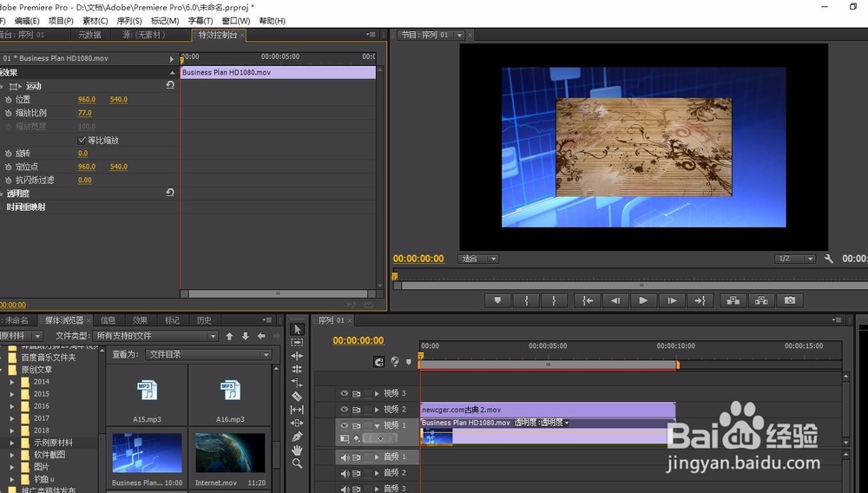This screenshot has height=493, width=868.
Task: Click the Lift button
Action: tap(733, 300)
